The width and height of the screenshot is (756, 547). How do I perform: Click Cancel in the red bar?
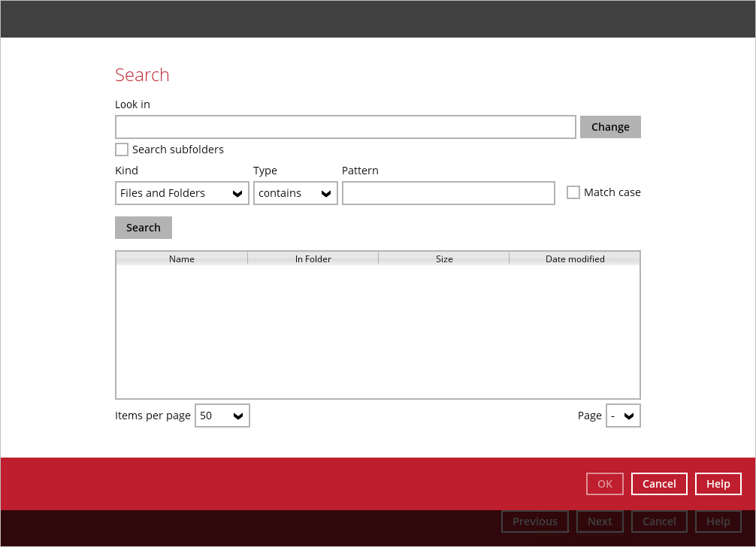click(659, 484)
